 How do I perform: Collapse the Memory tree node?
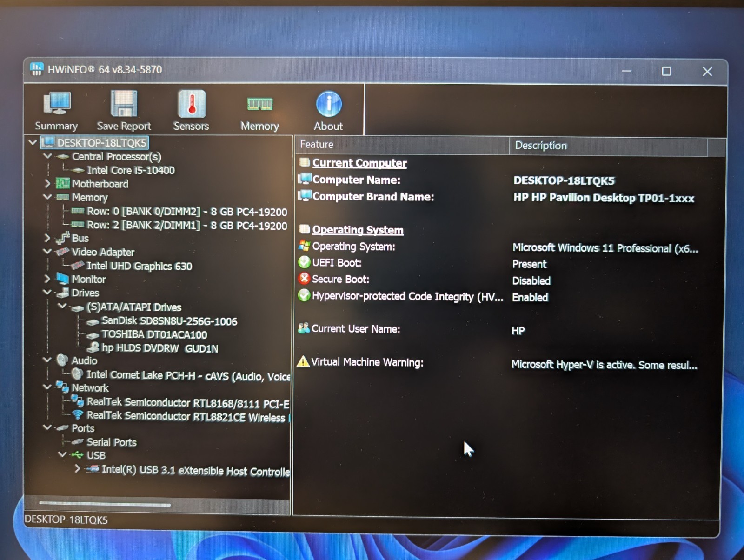click(47, 197)
